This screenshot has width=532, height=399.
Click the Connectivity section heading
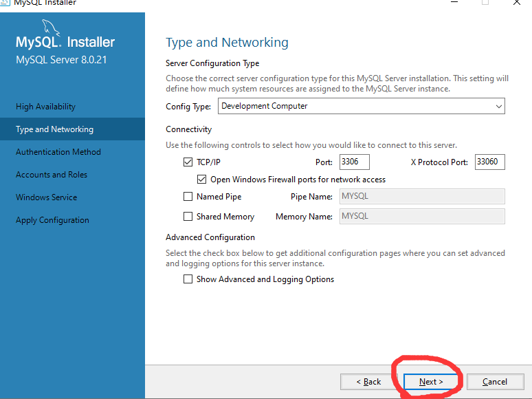pos(188,129)
